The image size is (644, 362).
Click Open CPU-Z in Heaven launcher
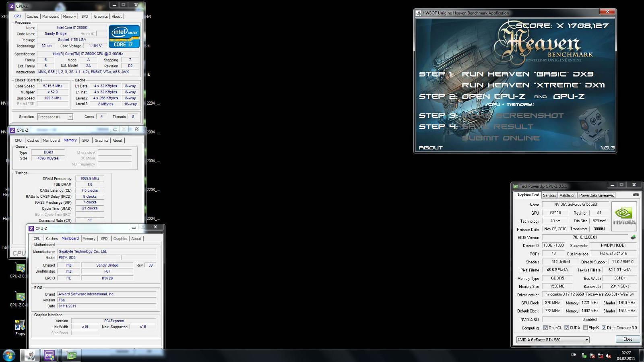coord(493,97)
